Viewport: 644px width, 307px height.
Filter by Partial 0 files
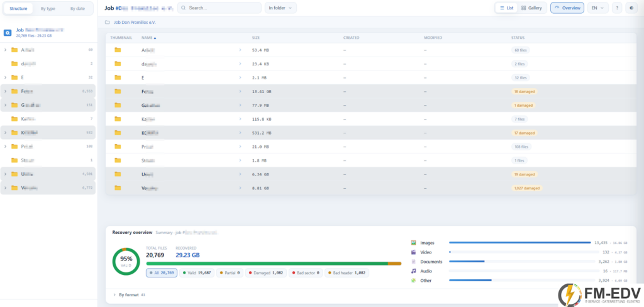pos(230,273)
